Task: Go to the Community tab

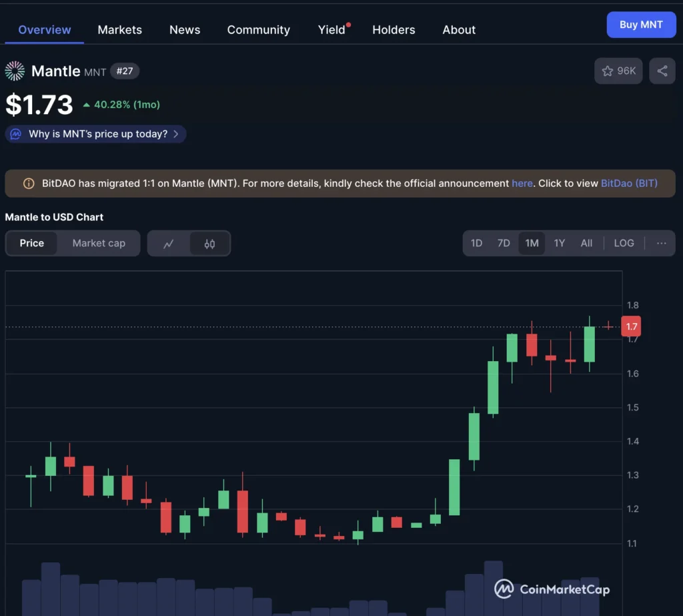Action: coord(258,29)
